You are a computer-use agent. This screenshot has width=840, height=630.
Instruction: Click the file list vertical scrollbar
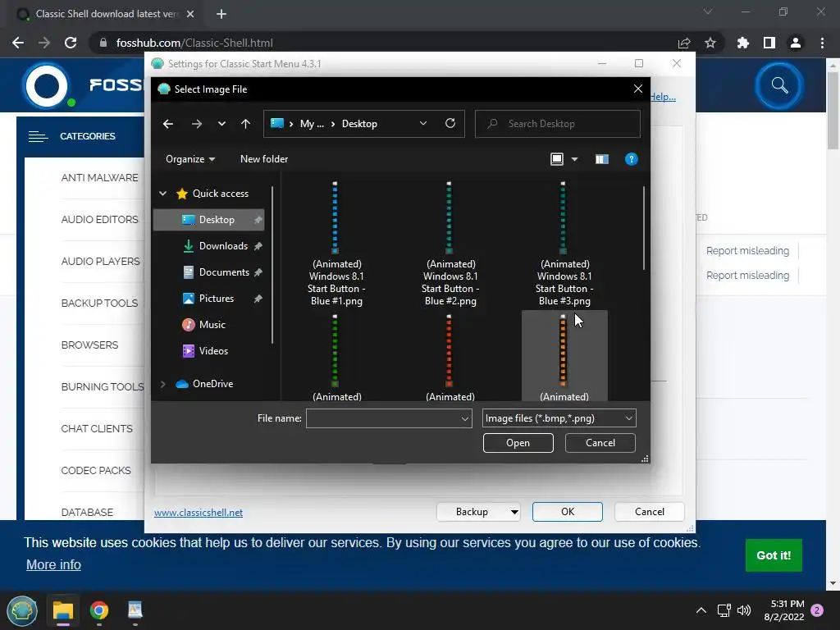(643, 228)
